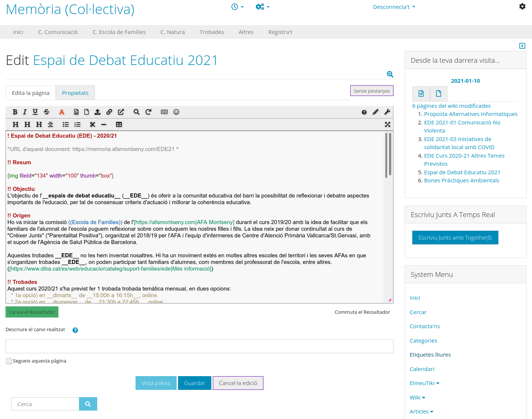This screenshot has width=532, height=419.
Task: Insert a table into the page
Action: coord(119,124)
